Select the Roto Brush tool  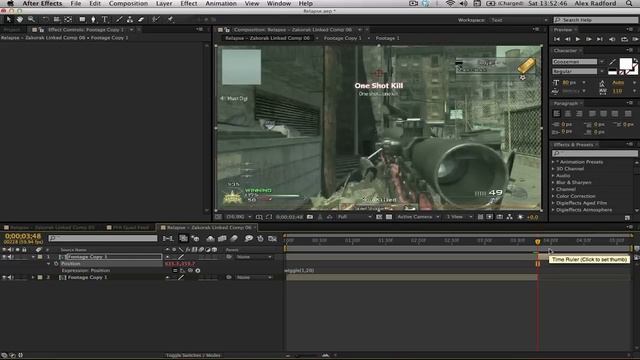[x=156, y=19]
